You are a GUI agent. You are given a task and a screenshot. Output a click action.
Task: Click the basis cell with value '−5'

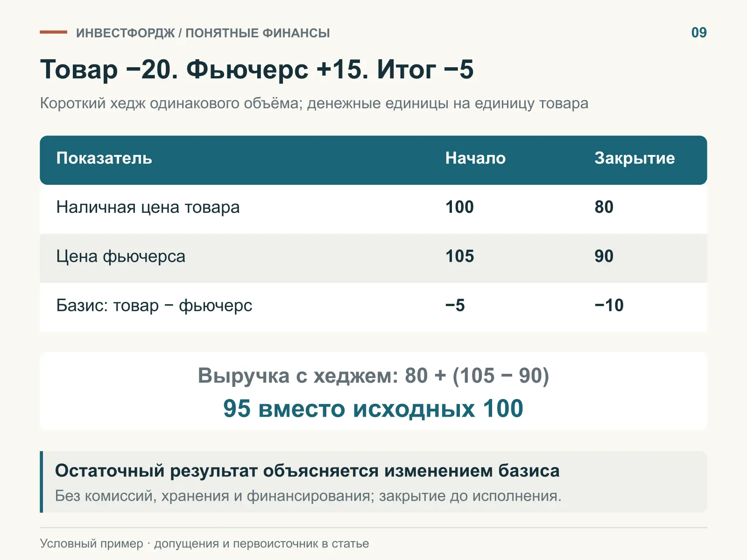[455, 305]
